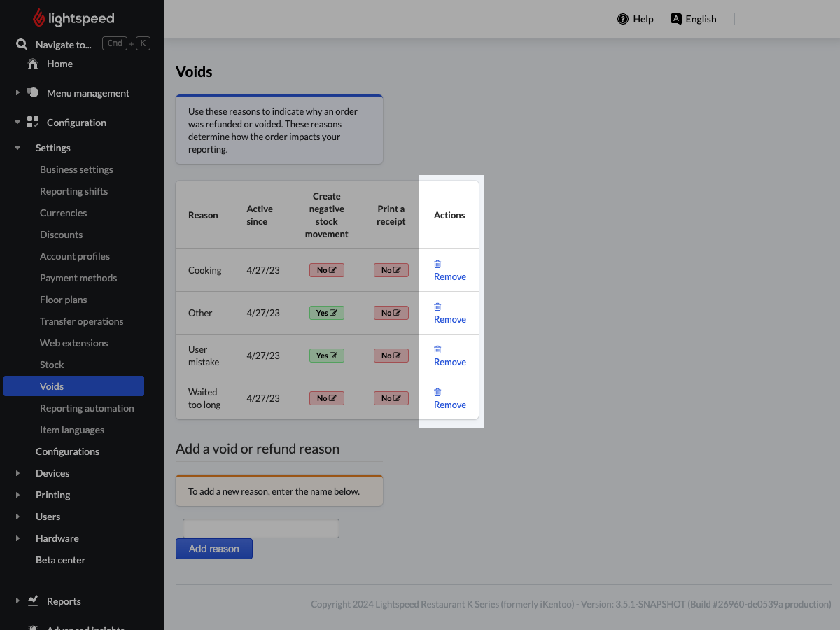The image size is (840, 630).
Task: Collapse the Settings tree section
Action: pos(17,148)
